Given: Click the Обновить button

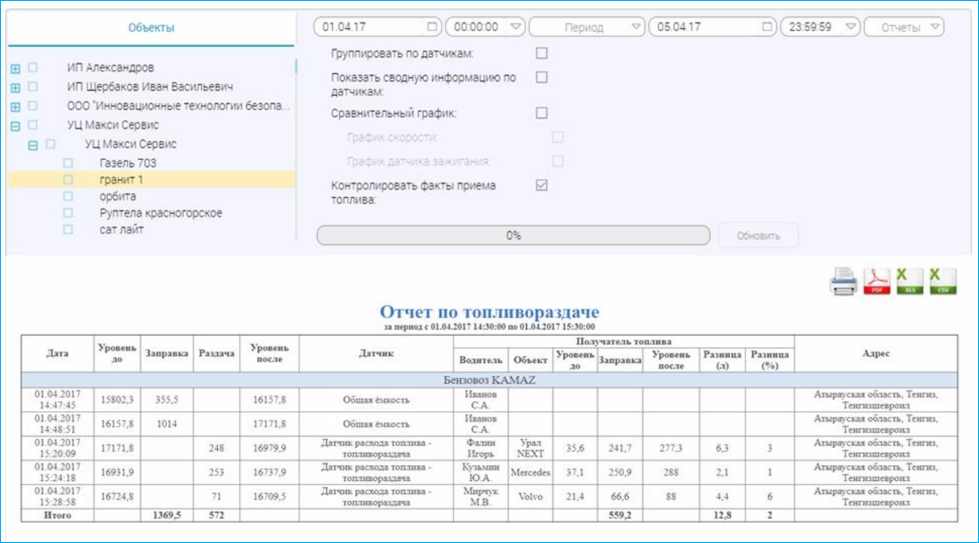Looking at the screenshot, I should click(x=758, y=235).
